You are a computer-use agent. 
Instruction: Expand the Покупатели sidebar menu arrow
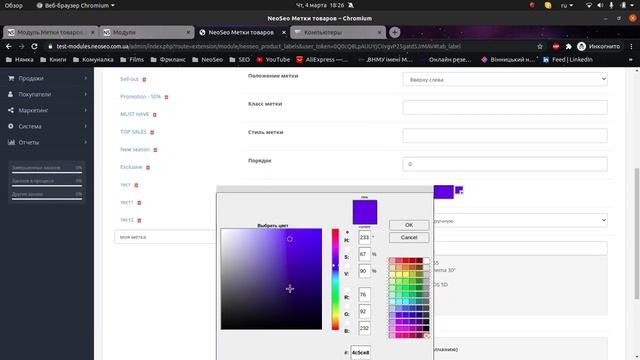coord(85,94)
